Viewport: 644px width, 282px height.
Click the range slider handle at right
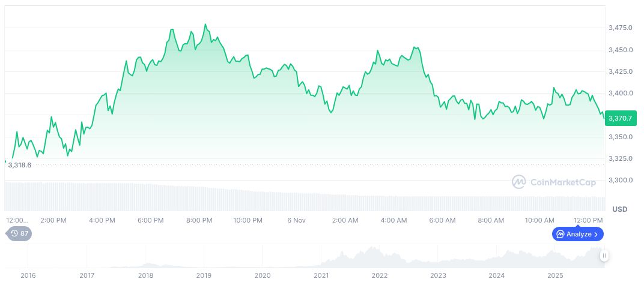(604, 256)
